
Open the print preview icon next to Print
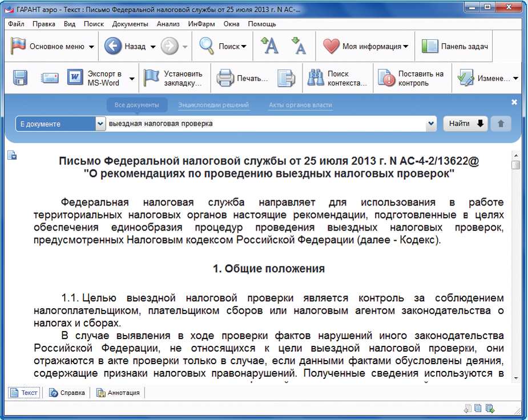pos(286,78)
